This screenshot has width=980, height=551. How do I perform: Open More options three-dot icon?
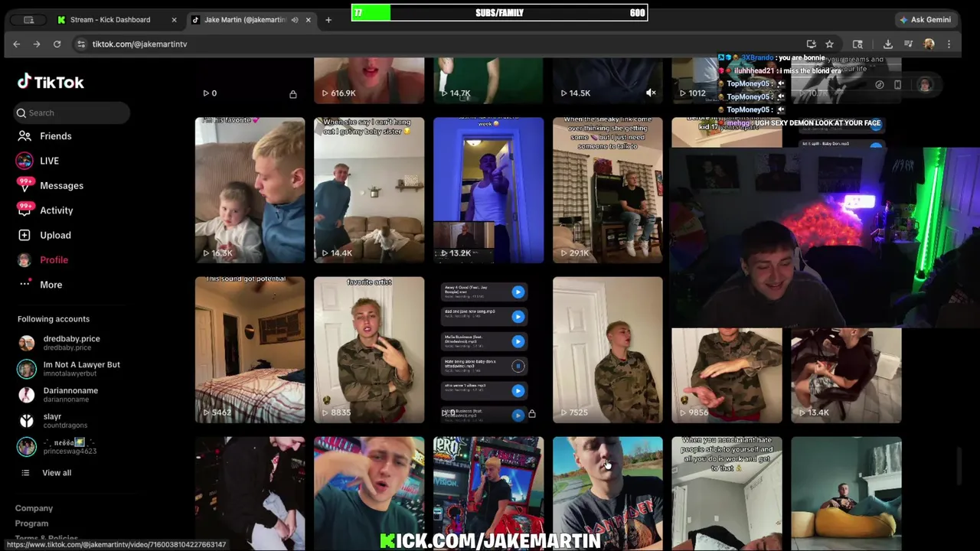[25, 285]
